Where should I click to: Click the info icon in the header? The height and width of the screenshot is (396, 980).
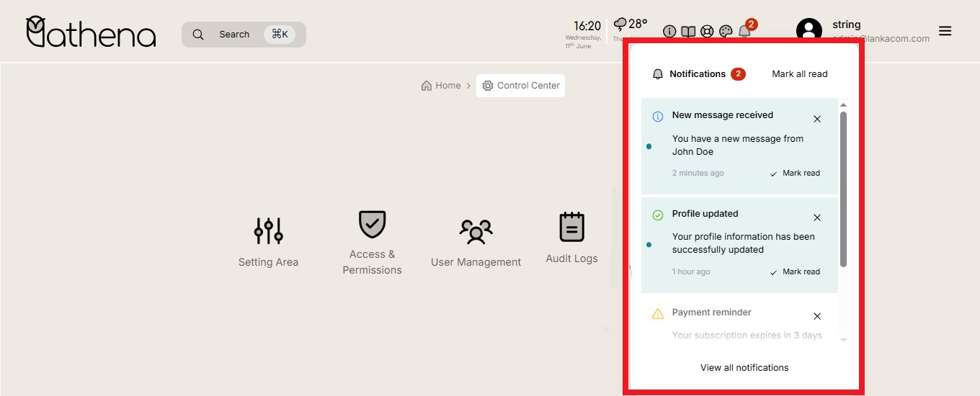(669, 32)
